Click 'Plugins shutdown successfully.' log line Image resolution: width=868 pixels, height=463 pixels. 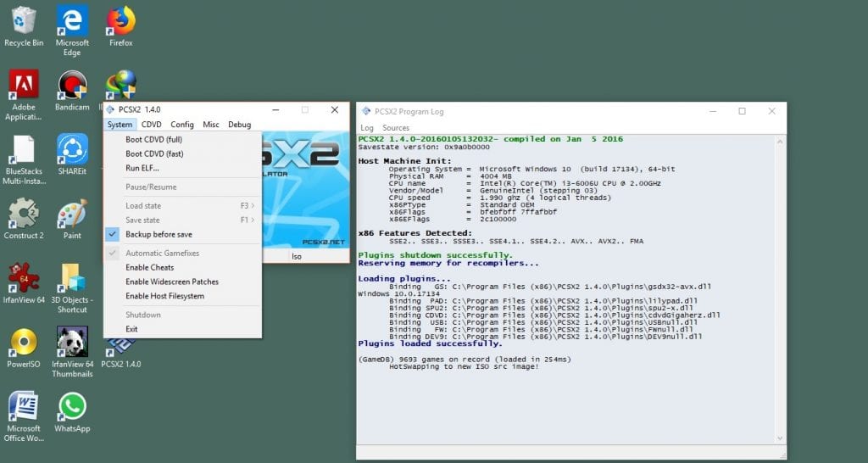(x=435, y=255)
